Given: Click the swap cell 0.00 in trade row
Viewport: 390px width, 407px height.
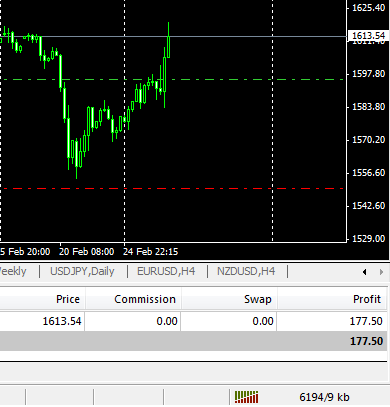Looking at the screenshot, I should (263, 321).
